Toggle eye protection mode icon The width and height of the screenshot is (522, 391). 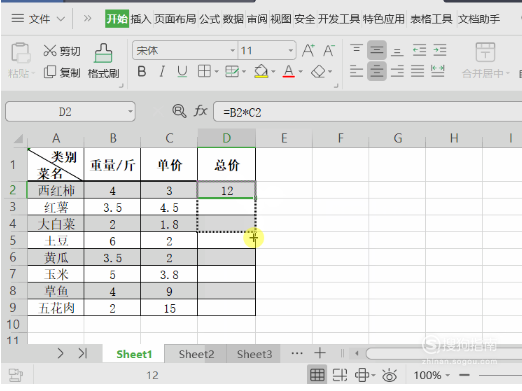click(389, 376)
